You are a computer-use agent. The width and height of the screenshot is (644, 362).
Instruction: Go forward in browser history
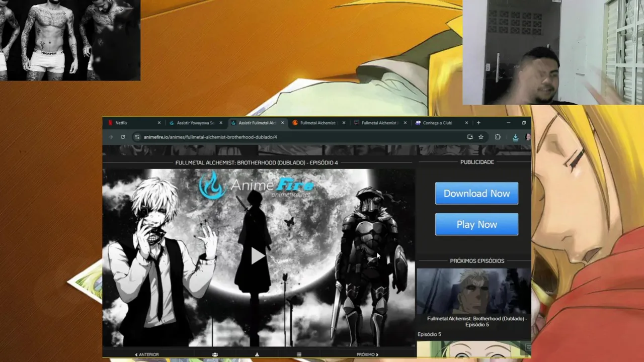coord(111,137)
